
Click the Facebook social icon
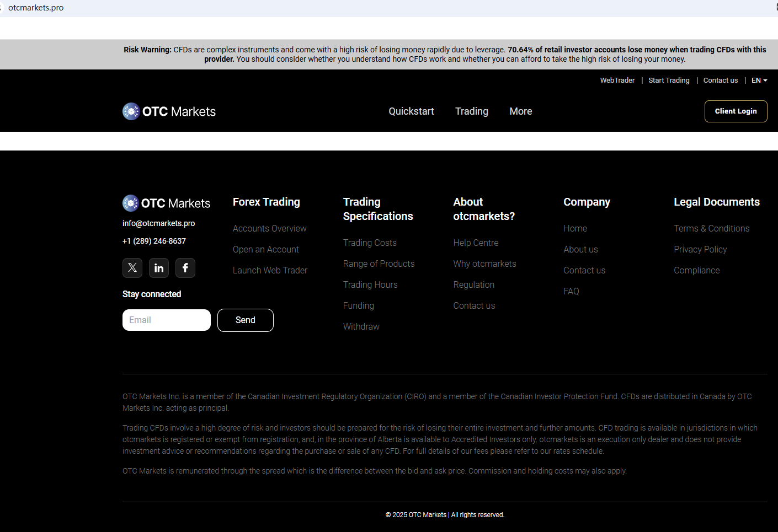pos(185,268)
